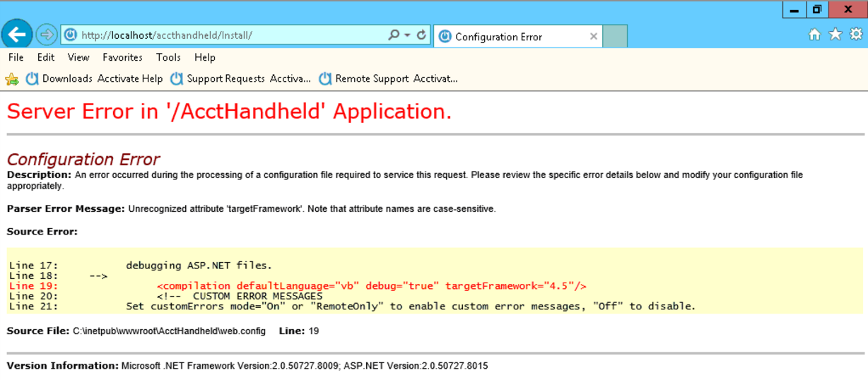Restore down the browser window

pos(817,10)
